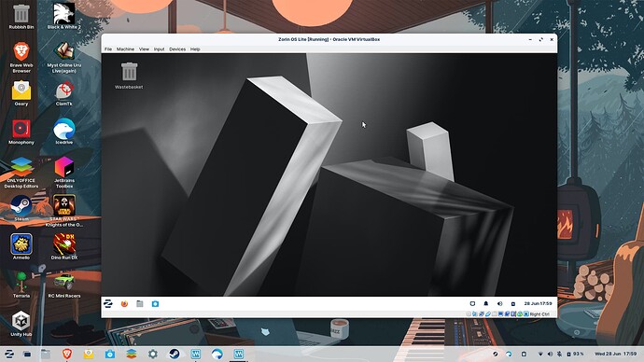644x362 pixels.
Task: Click the guest volume icon
Action: 499,304
